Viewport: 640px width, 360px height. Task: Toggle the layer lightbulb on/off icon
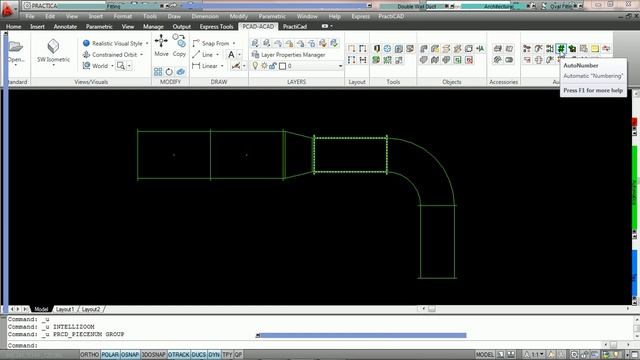point(256,65)
